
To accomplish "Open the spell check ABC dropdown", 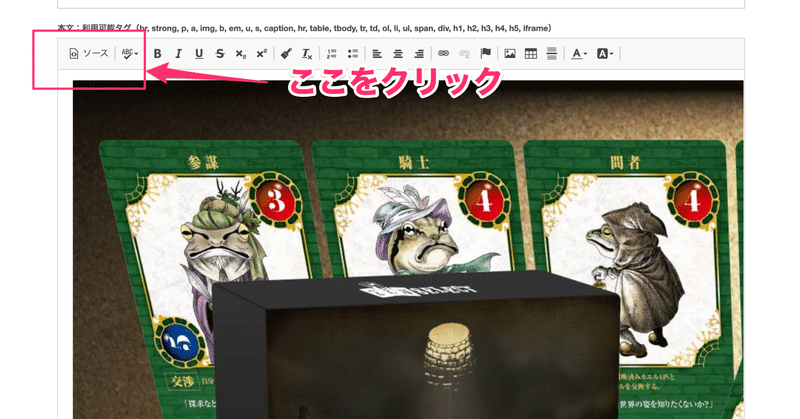I will coord(130,54).
